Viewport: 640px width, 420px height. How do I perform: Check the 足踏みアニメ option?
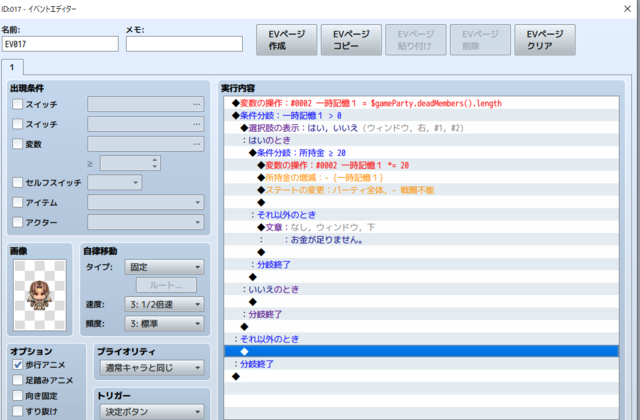click(18, 380)
